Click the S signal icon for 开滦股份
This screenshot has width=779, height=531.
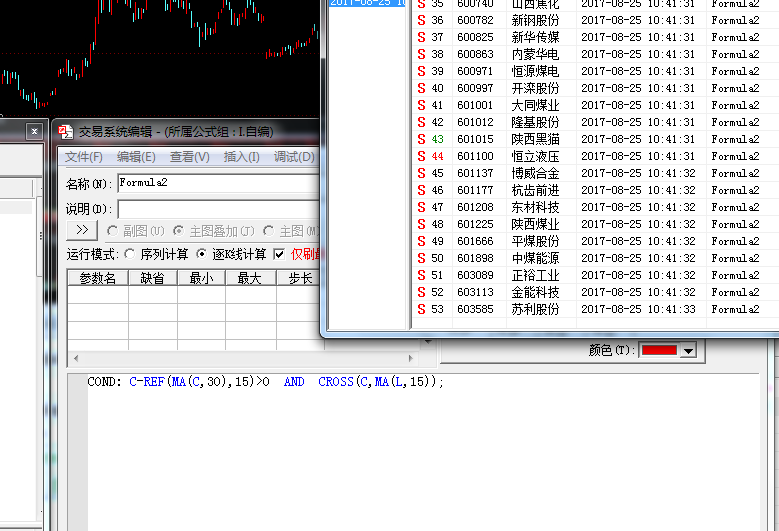point(421,88)
